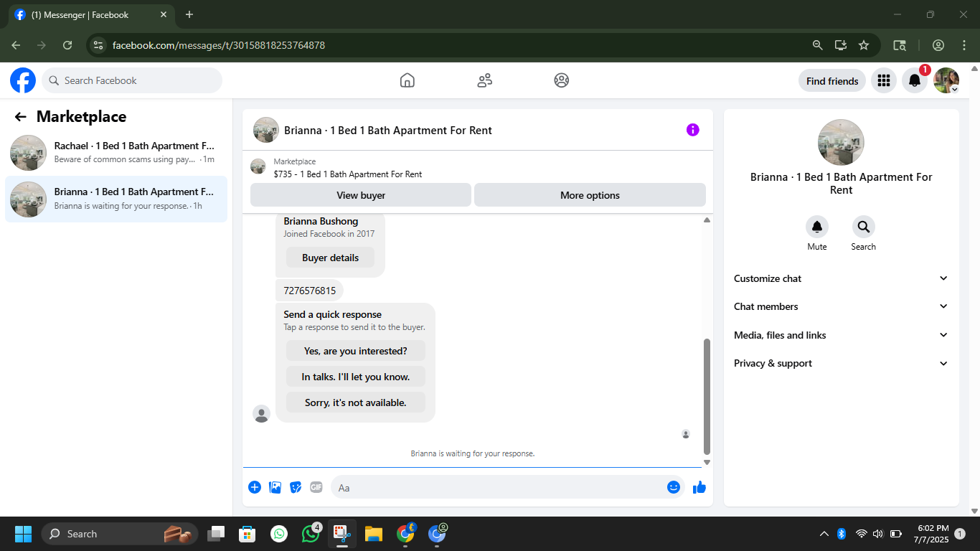Choose a GIF in composer
Image resolution: width=980 pixels, height=551 pixels.
click(x=316, y=487)
